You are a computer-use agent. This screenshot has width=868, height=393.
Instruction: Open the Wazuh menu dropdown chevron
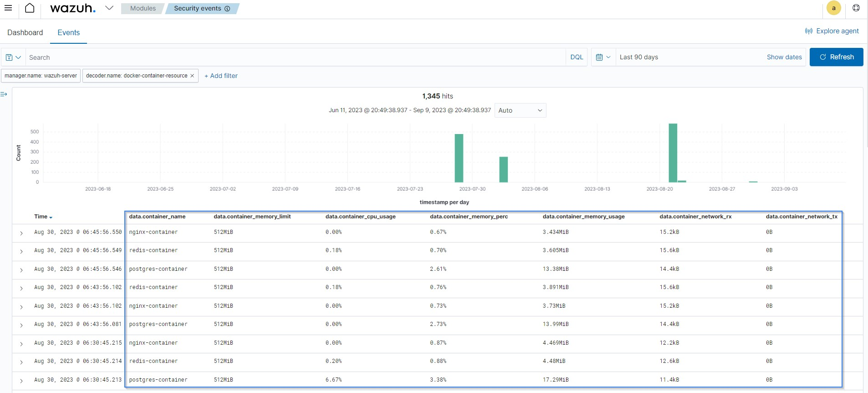pyautogui.click(x=109, y=8)
